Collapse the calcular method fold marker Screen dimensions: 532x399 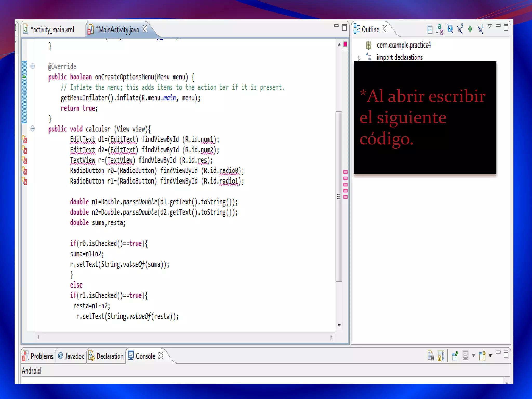pyautogui.click(x=32, y=129)
